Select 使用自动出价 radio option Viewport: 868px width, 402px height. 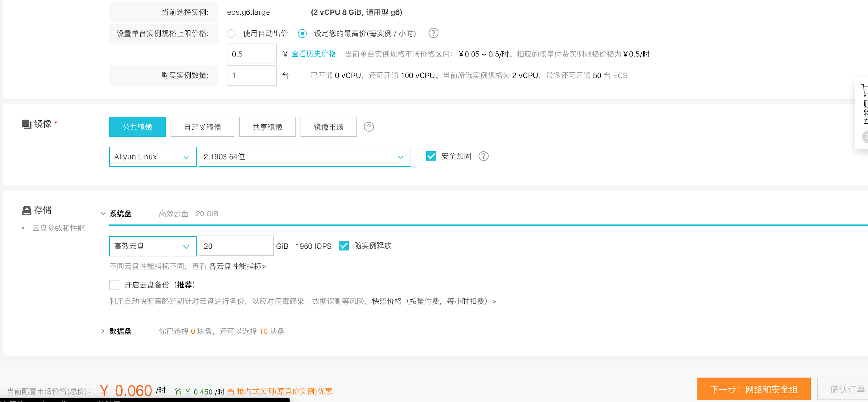(231, 33)
